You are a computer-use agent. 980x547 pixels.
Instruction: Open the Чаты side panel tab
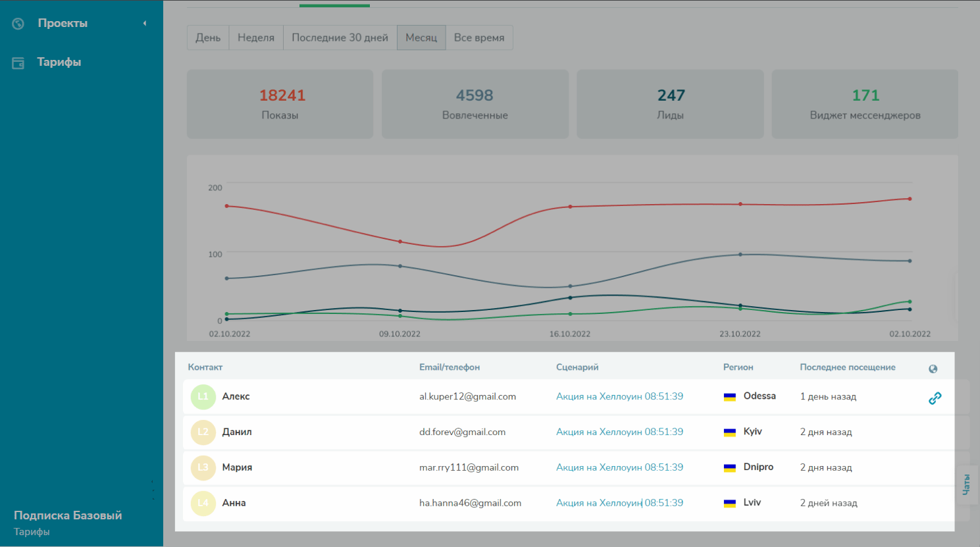click(966, 484)
